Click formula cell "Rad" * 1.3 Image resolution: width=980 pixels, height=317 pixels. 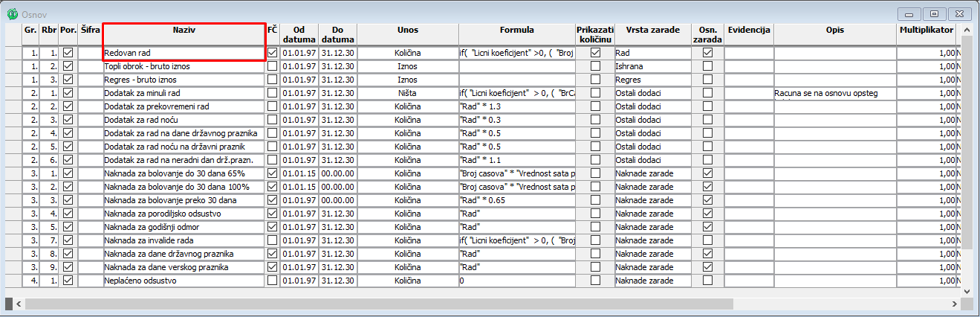click(517, 106)
